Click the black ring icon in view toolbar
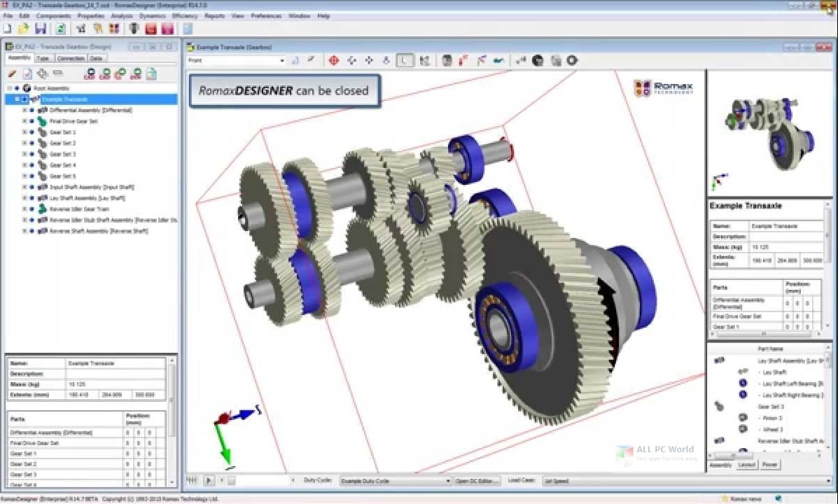This screenshot has width=838, height=504. (573, 60)
